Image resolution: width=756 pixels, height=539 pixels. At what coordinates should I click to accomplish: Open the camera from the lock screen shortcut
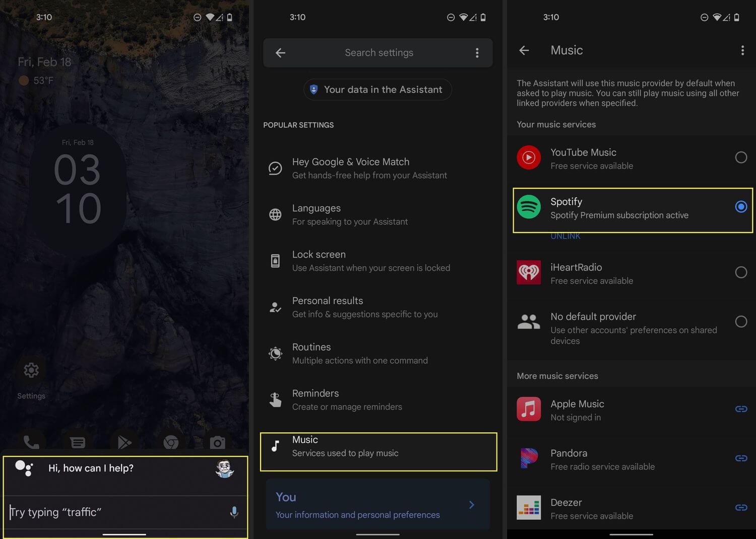pyautogui.click(x=217, y=442)
